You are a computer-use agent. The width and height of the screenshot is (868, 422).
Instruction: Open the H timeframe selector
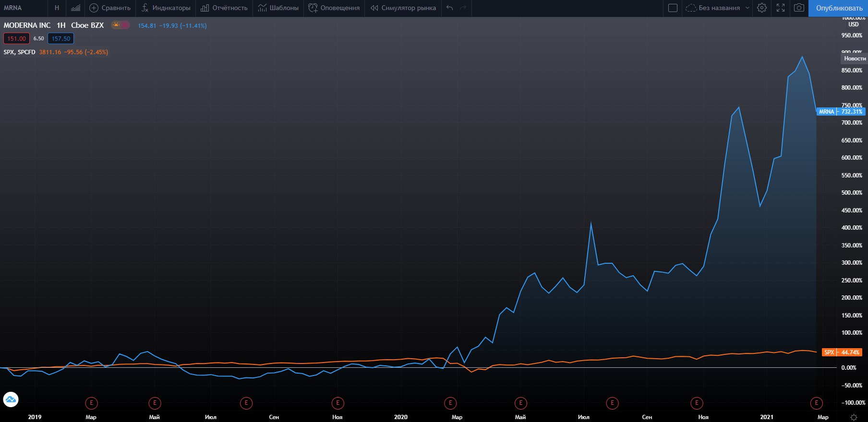(57, 8)
